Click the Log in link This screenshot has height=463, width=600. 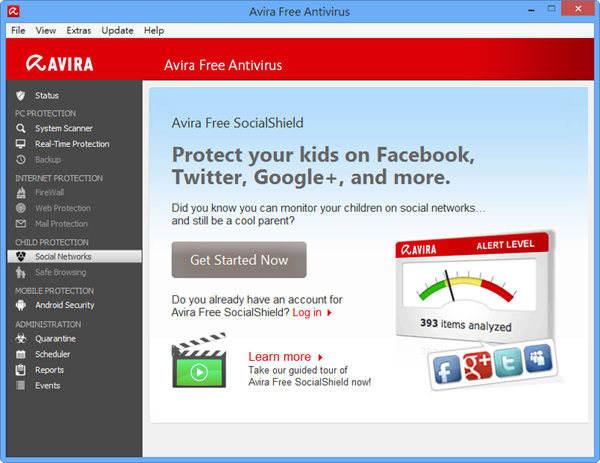pyautogui.click(x=307, y=313)
